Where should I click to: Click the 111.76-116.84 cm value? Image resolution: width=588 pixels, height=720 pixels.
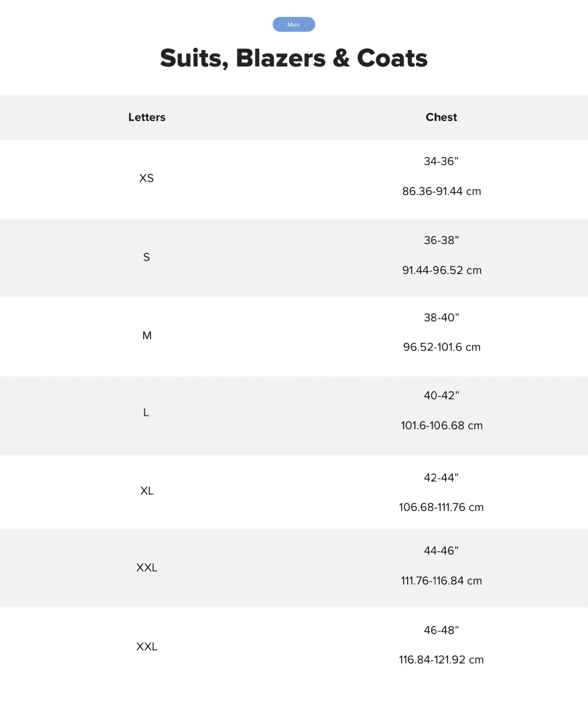coord(441,581)
